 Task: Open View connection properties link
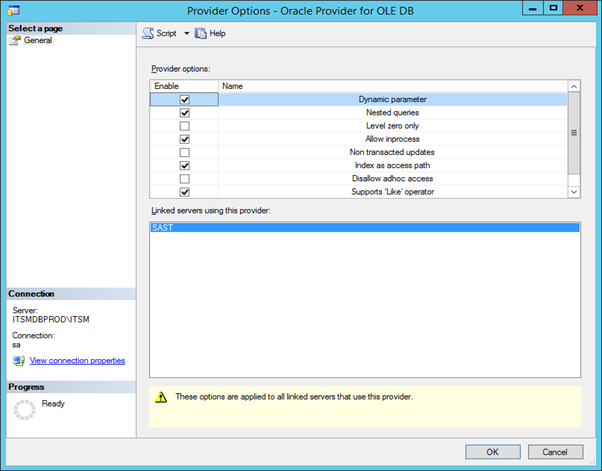tap(77, 361)
